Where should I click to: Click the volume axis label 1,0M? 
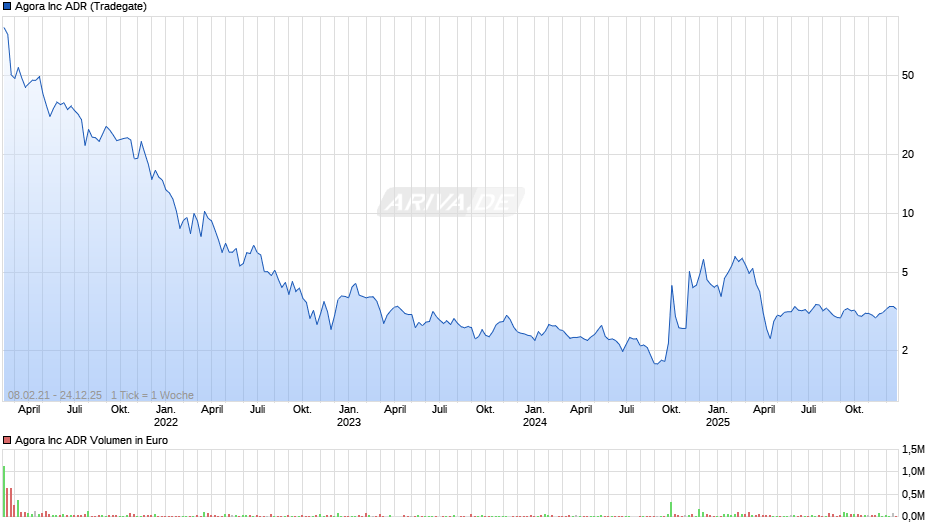click(913, 471)
